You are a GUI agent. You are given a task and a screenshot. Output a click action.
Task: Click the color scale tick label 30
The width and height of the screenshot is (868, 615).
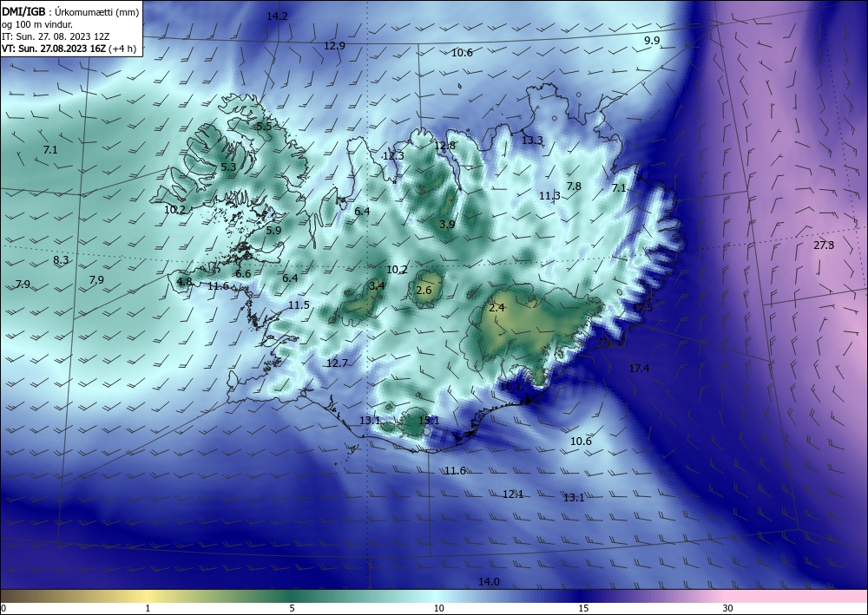728,608
